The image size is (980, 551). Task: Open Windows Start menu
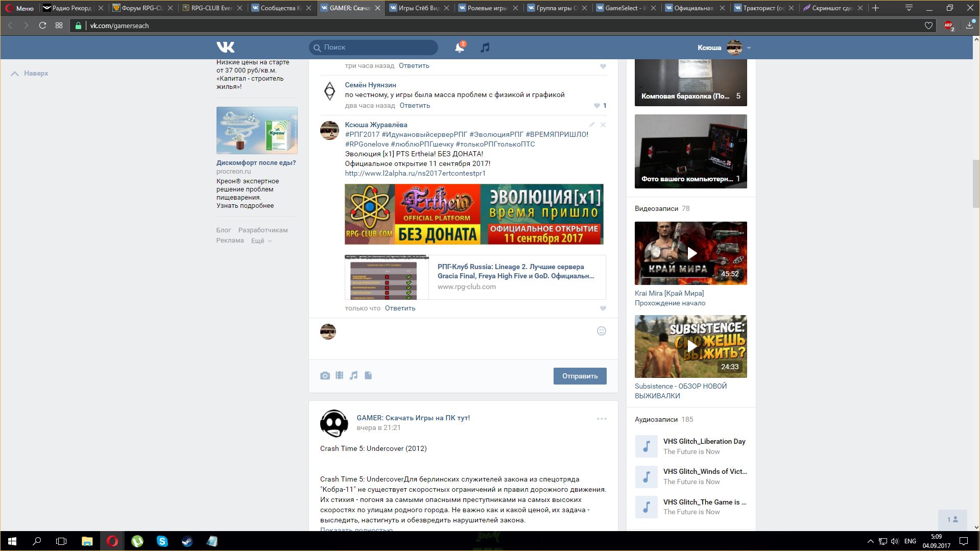(x=12, y=541)
